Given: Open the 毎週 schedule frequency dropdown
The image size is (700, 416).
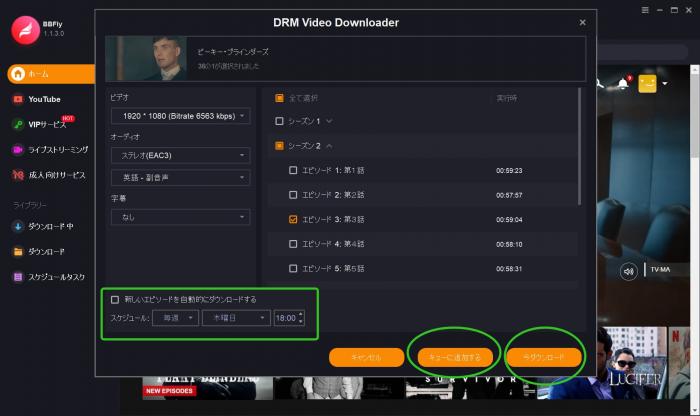Looking at the screenshot, I should (x=175, y=318).
